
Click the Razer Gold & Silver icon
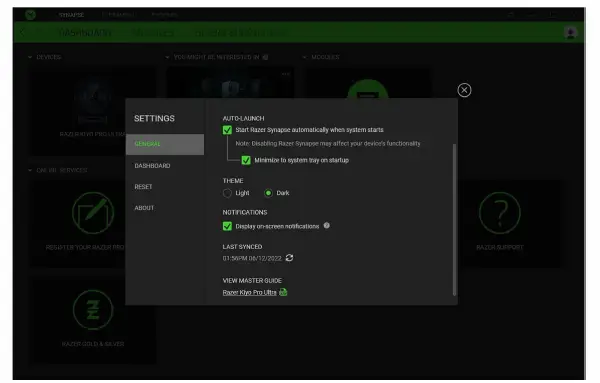pyautogui.click(x=93, y=310)
